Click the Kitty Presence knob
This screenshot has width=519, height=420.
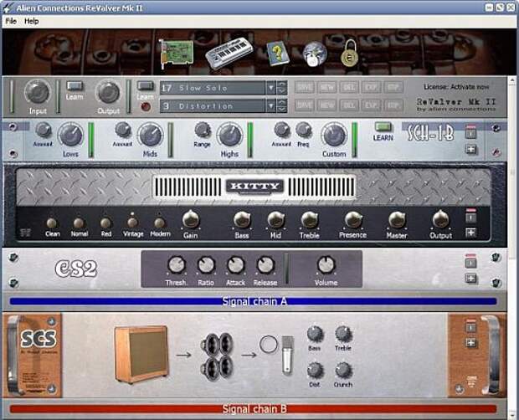(353, 220)
